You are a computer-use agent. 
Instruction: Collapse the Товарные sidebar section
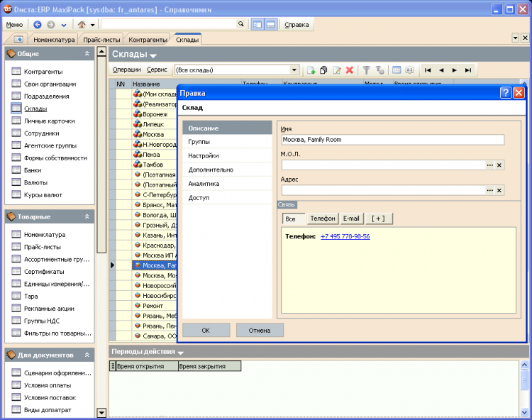tap(87, 216)
